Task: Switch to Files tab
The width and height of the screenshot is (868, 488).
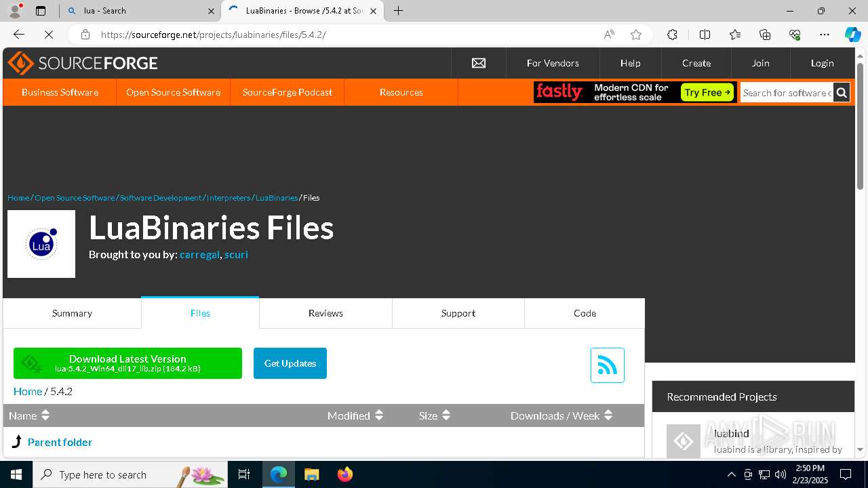Action: pos(200,313)
